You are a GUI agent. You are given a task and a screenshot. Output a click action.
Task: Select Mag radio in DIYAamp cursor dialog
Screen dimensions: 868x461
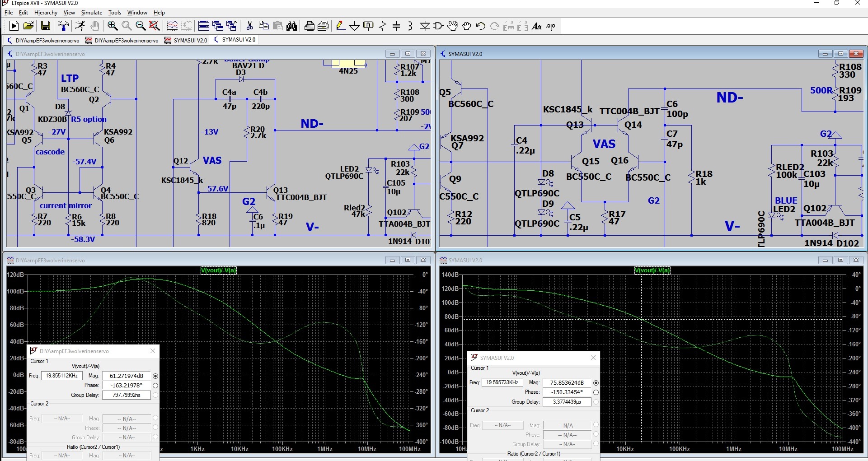pyautogui.click(x=155, y=376)
